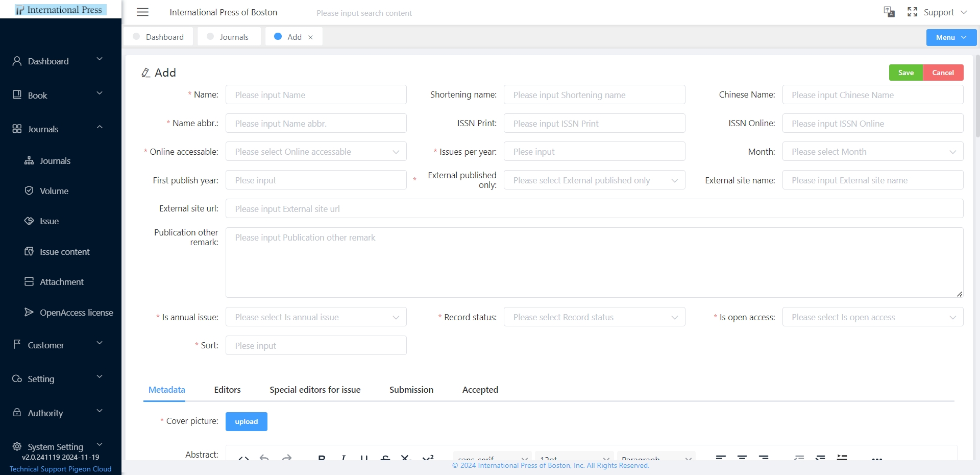Open the Volume page in the sidebar
Screen dimensions: 980x475
54,191
